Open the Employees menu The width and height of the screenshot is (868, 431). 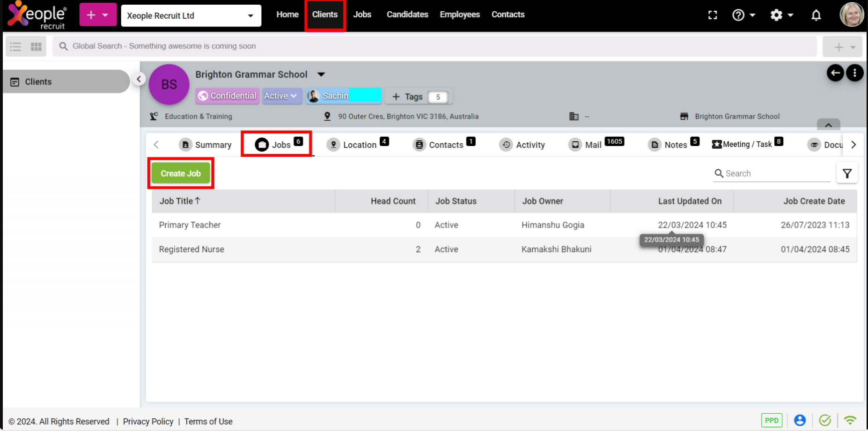(x=460, y=15)
